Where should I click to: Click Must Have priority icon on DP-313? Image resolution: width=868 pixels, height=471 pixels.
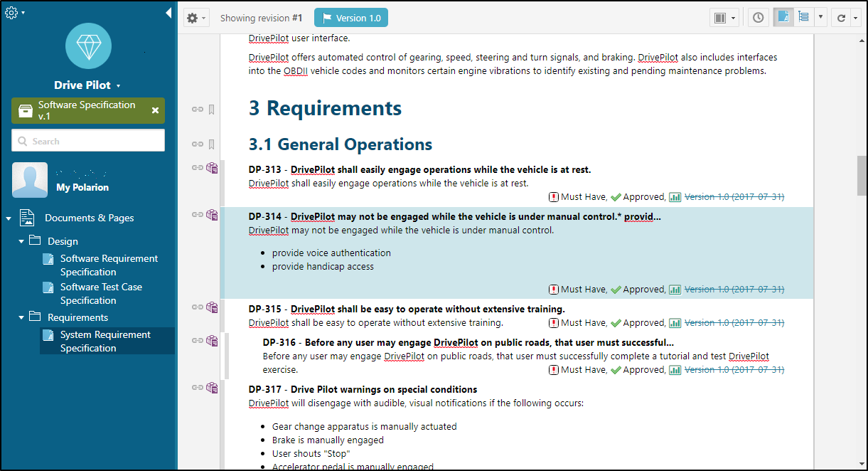(x=554, y=197)
